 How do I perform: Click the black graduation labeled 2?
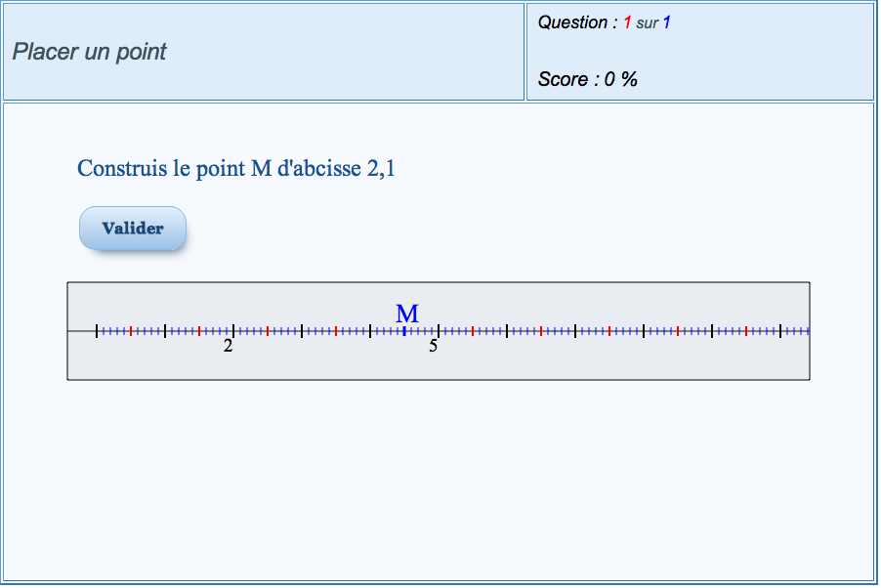coord(233,331)
